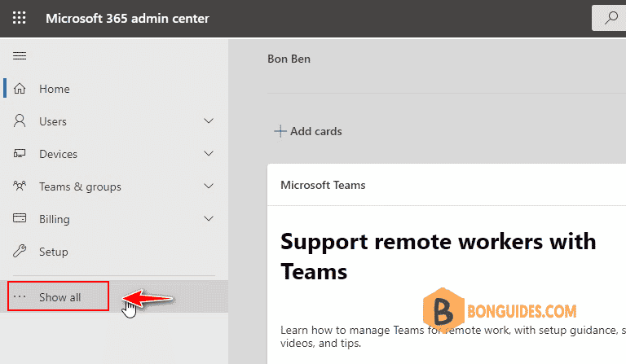
Task: Open the app launcher waffle icon
Action: tap(20, 18)
